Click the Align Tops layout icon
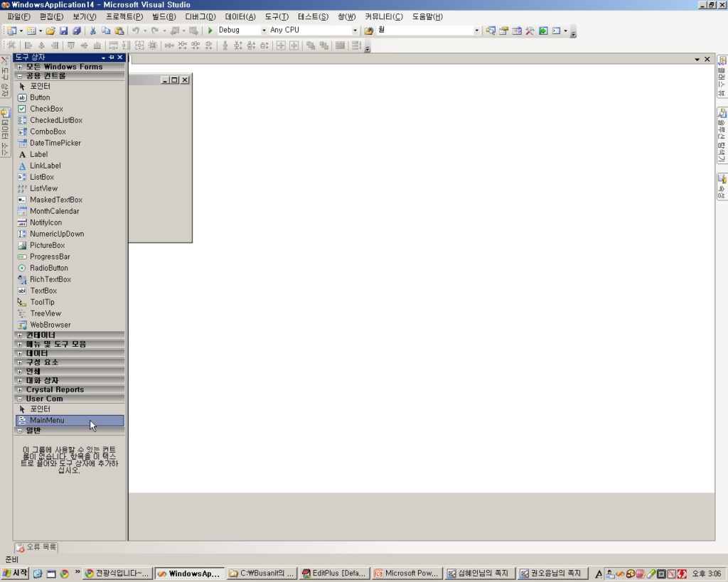 (71, 45)
